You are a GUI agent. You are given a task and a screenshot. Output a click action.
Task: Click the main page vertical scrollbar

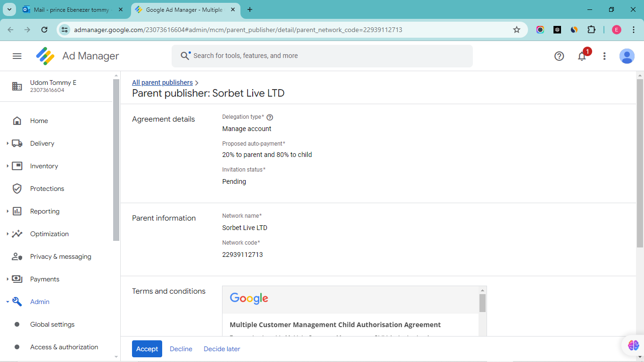coord(640,163)
